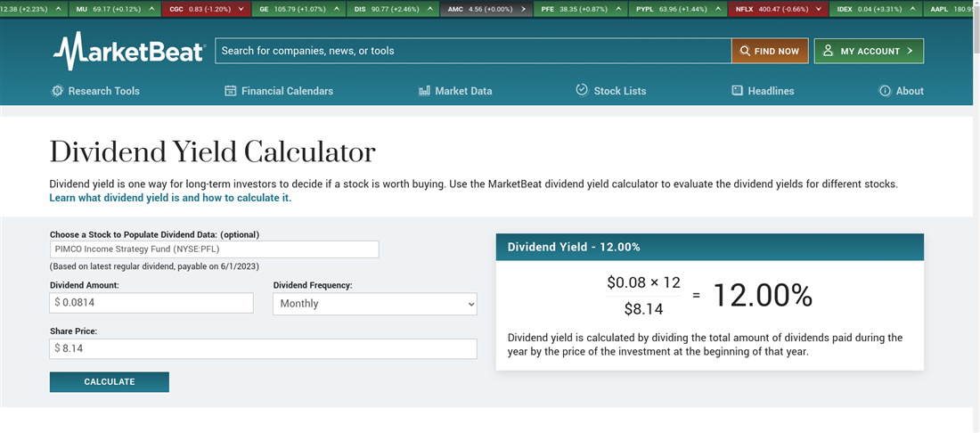
Task: Click the Headlines newspaper icon
Action: pyautogui.click(x=737, y=91)
